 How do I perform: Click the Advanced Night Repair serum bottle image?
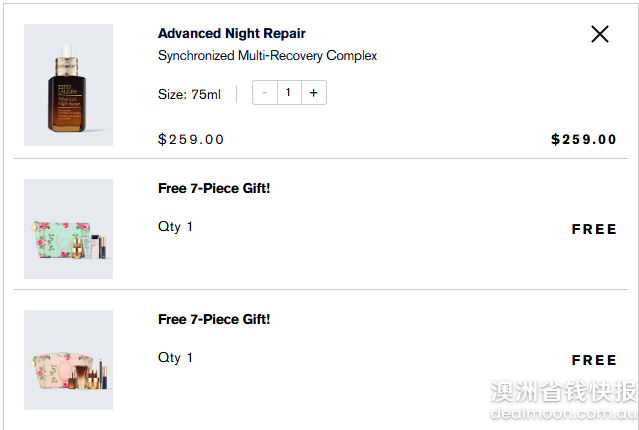(x=68, y=85)
